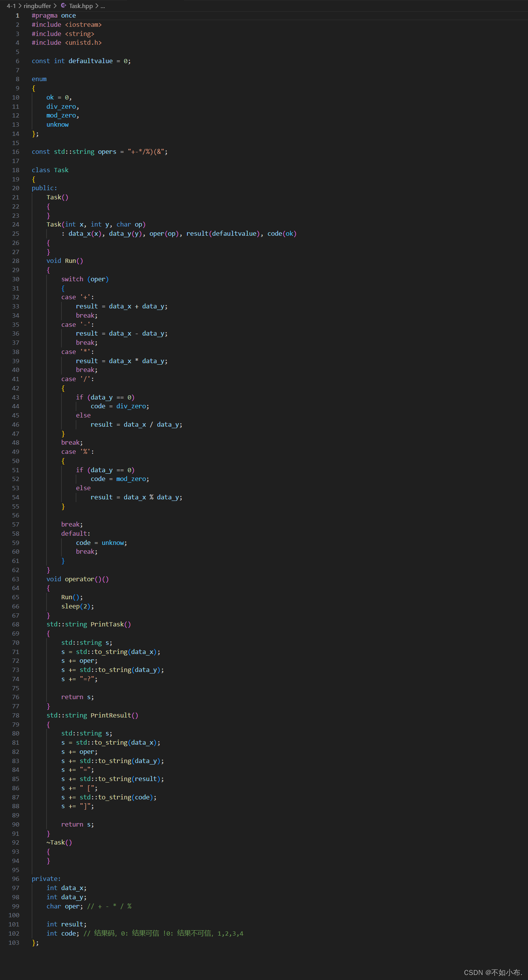The width and height of the screenshot is (528, 980).
Task: Click 'void Run()' function signature
Action: click(65, 261)
